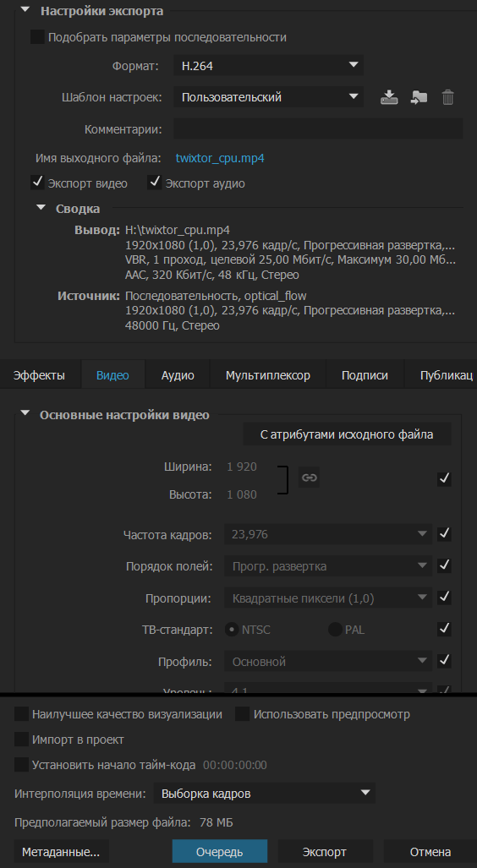Open Частота кадров 23,976 dropdown

click(x=328, y=534)
